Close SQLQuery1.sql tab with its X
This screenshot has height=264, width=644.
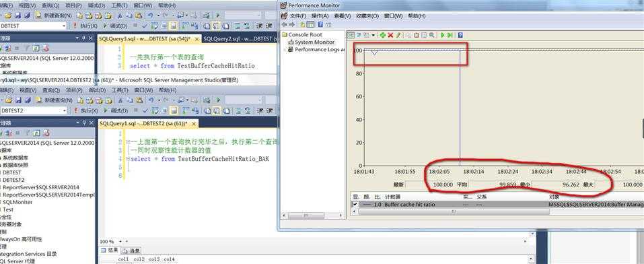pos(193,123)
